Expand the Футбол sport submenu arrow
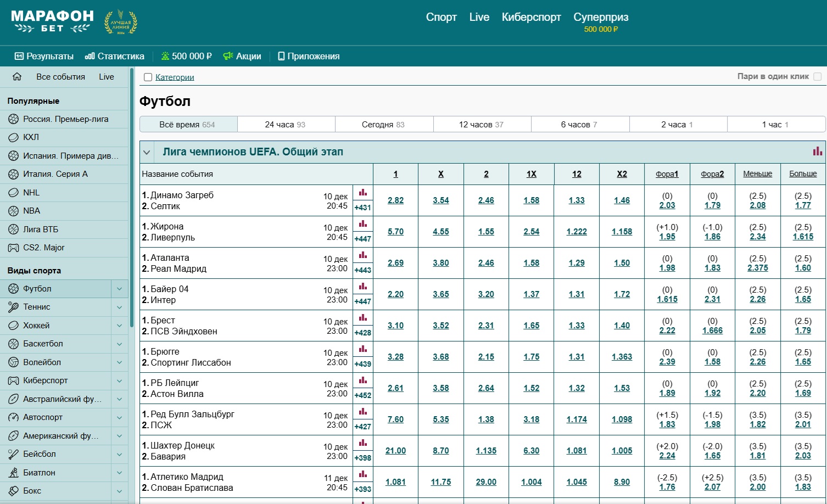This screenshot has height=504, width=827. coord(119,289)
